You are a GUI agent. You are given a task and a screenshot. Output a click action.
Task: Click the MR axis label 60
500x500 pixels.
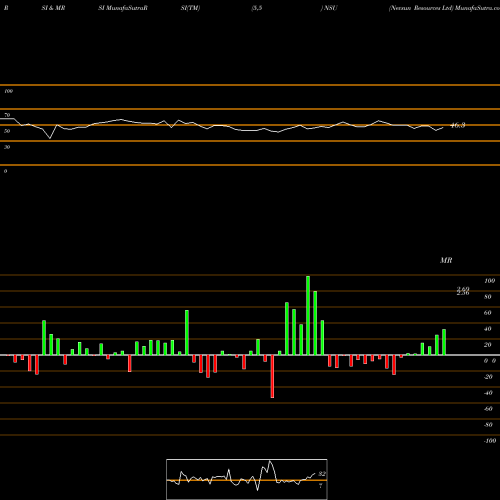pyautogui.click(x=488, y=313)
